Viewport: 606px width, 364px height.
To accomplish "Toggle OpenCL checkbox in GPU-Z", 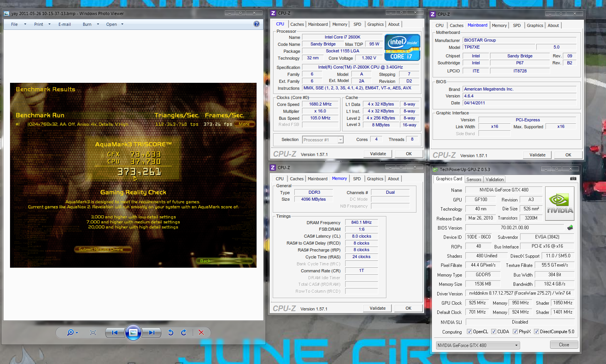I will point(469,332).
